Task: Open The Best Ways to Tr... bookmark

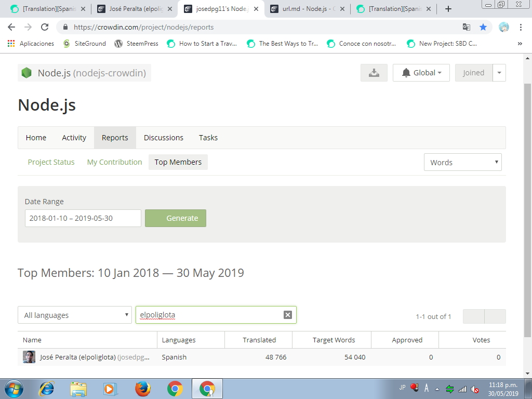Action: (x=282, y=44)
